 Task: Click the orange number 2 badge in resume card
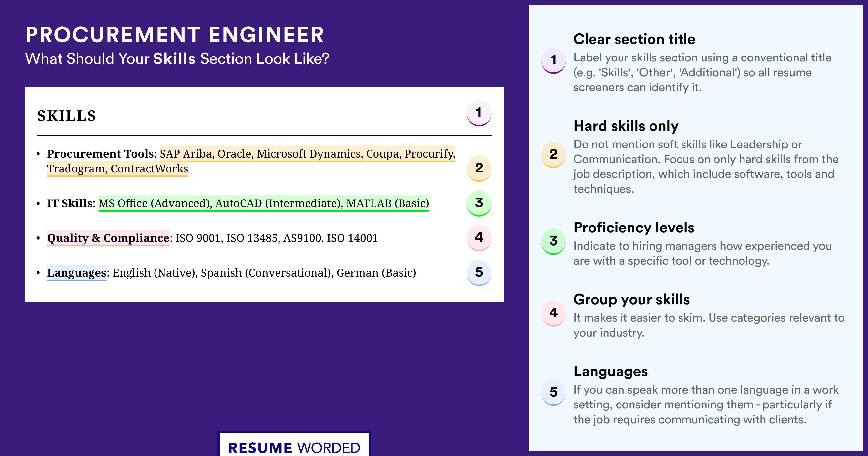coord(479,168)
